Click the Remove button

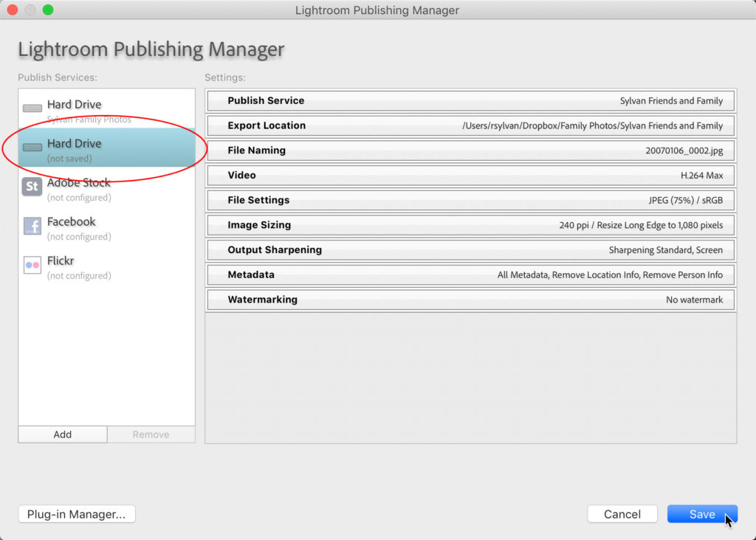151,434
